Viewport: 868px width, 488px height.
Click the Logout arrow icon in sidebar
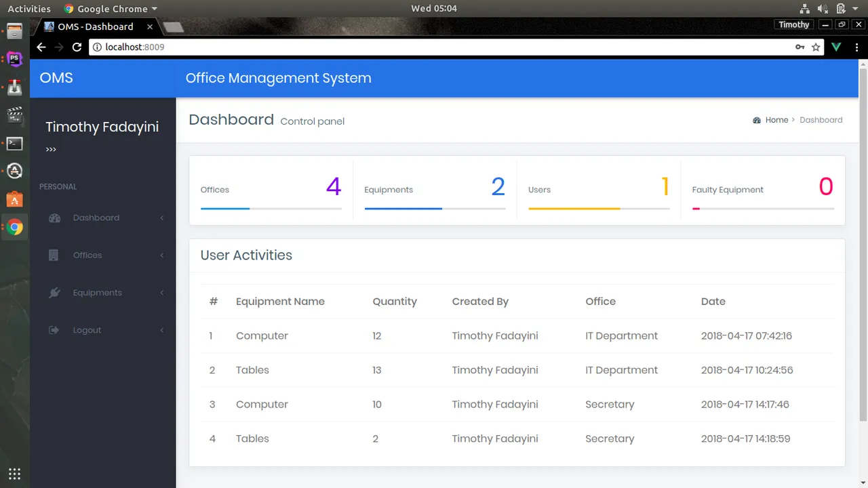pyautogui.click(x=54, y=330)
